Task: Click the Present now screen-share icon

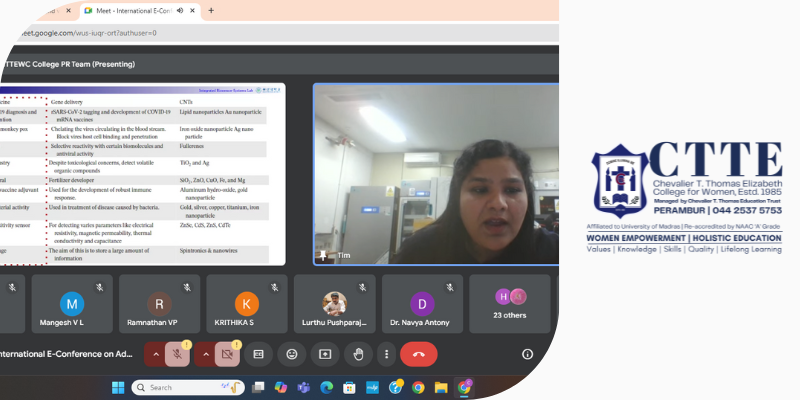Action: [325, 354]
